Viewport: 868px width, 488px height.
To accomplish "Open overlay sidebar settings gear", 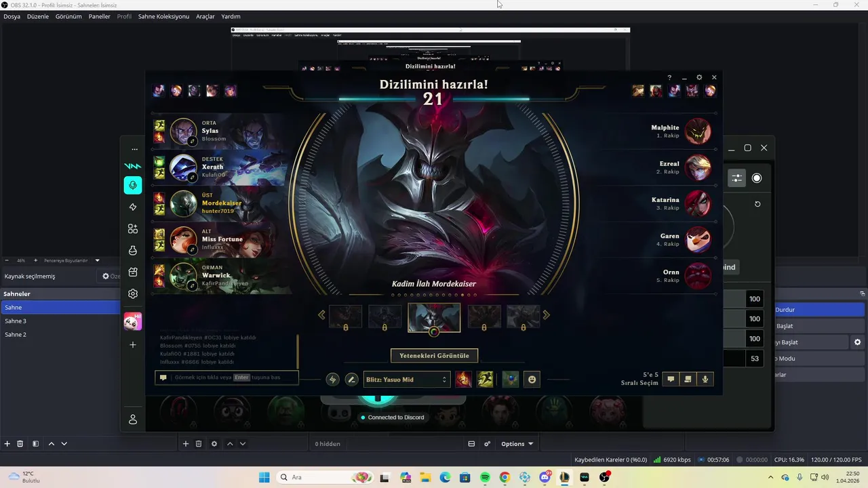I will pyautogui.click(x=133, y=294).
